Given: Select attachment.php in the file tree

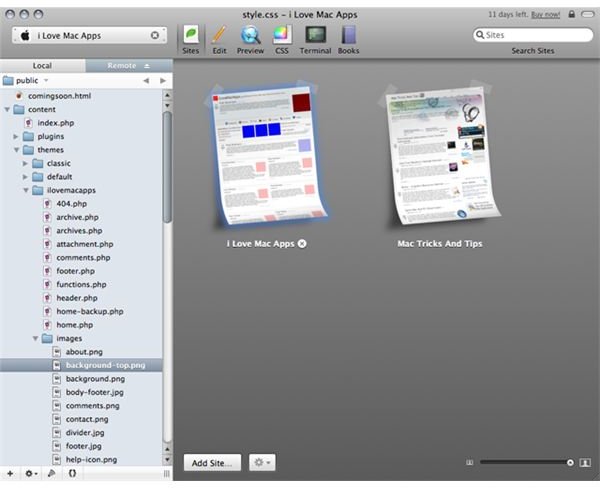Looking at the screenshot, I should tap(85, 244).
